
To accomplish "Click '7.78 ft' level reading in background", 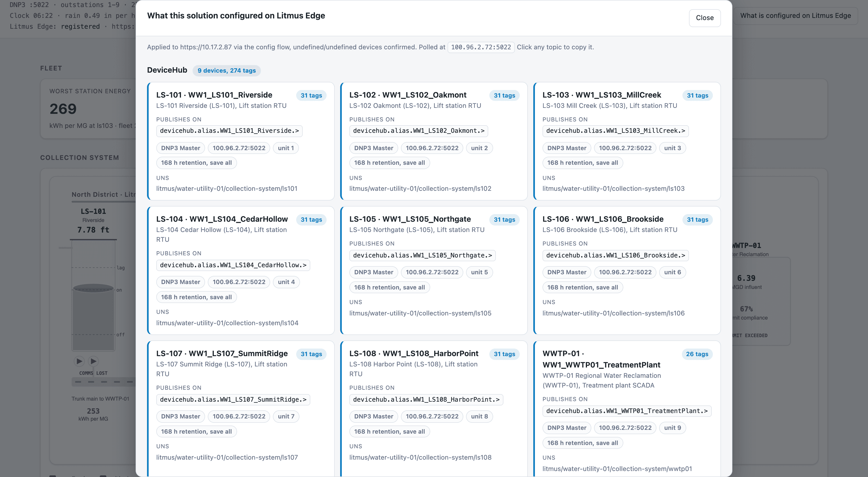I will 93,230.
